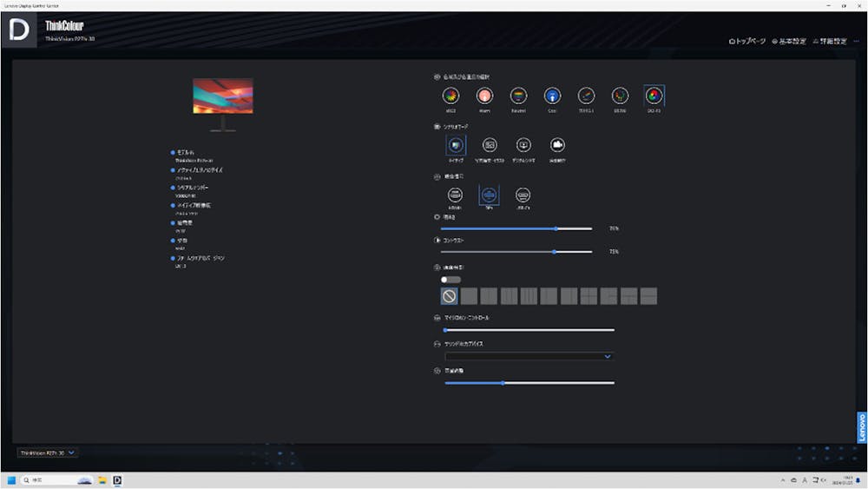Select the Neutral color temperature icon
Screen dimensions: 868x489
pyautogui.click(x=518, y=96)
